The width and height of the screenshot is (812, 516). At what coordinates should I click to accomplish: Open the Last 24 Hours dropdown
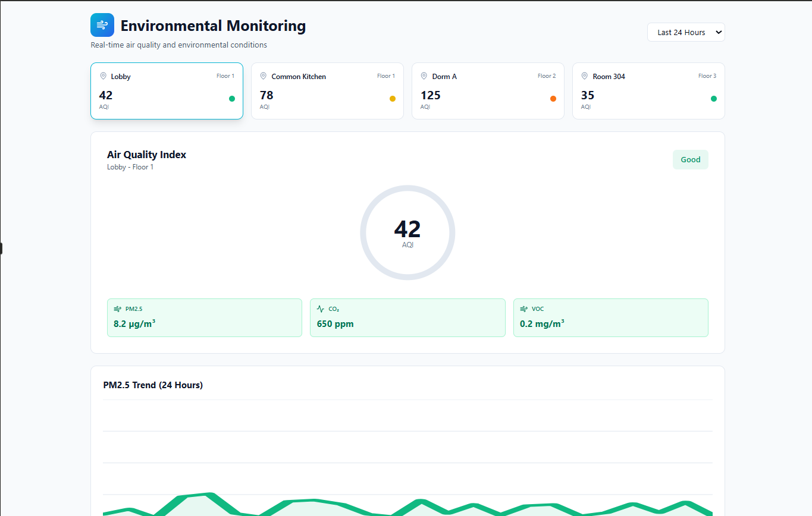pos(686,32)
